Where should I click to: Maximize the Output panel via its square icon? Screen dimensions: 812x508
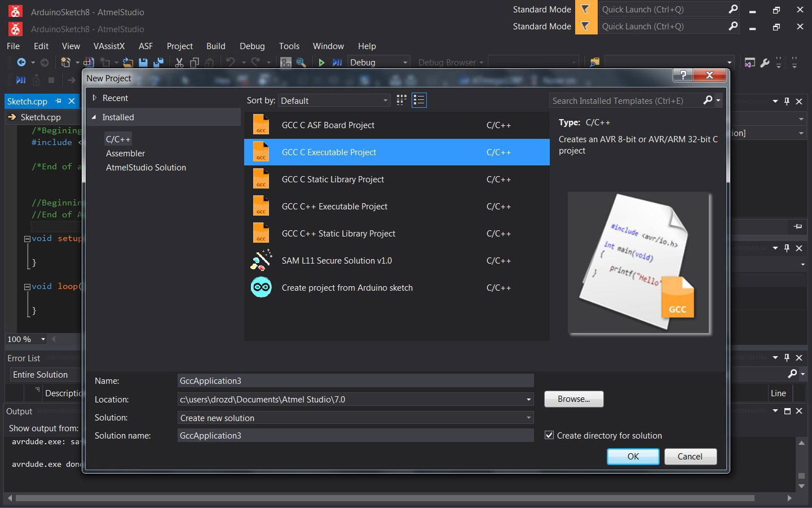[787, 411]
